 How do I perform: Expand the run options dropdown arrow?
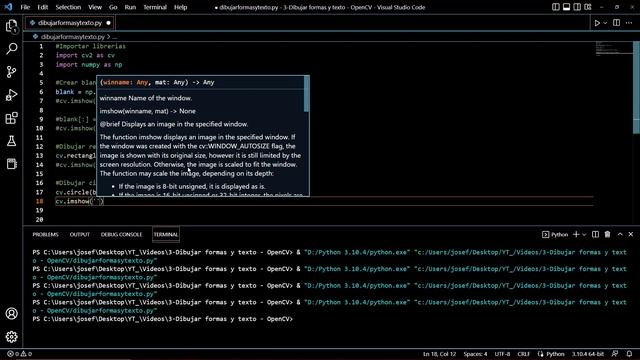coord(605,23)
